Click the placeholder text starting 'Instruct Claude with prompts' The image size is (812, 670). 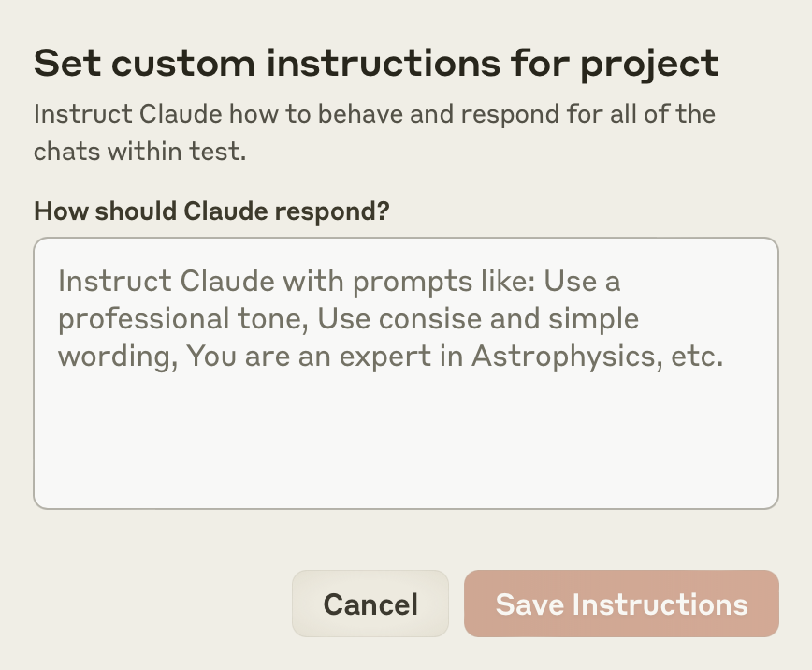point(339,281)
